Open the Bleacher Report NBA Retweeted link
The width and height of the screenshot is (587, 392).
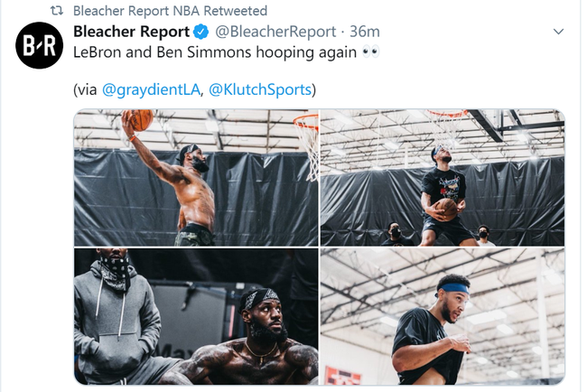tap(170, 12)
